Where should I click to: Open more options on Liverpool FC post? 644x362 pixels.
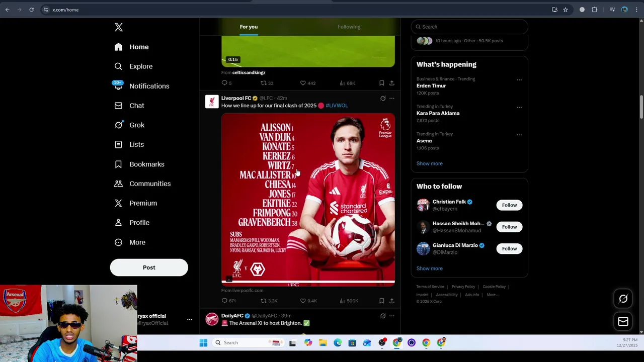click(392, 99)
